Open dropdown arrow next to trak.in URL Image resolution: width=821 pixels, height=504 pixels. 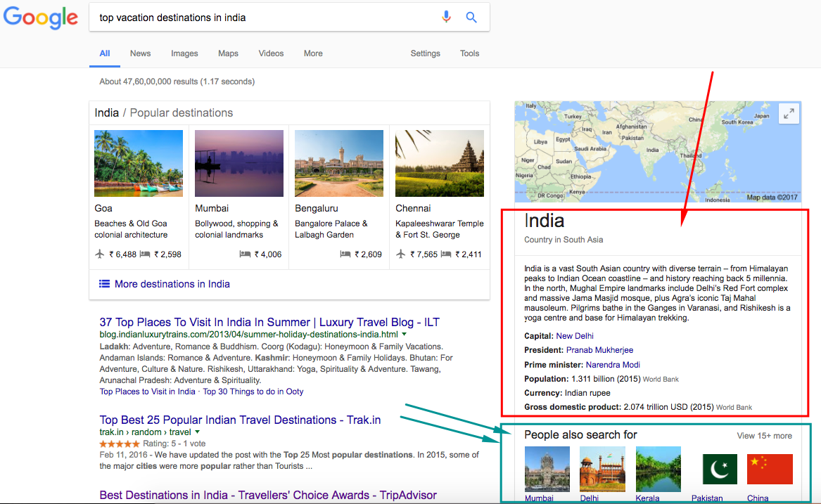tap(197, 432)
